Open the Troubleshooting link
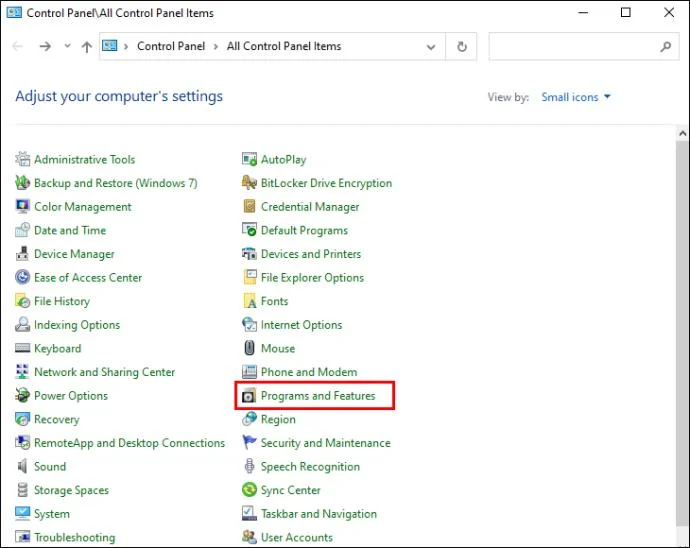690x548 pixels. click(74, 537)
